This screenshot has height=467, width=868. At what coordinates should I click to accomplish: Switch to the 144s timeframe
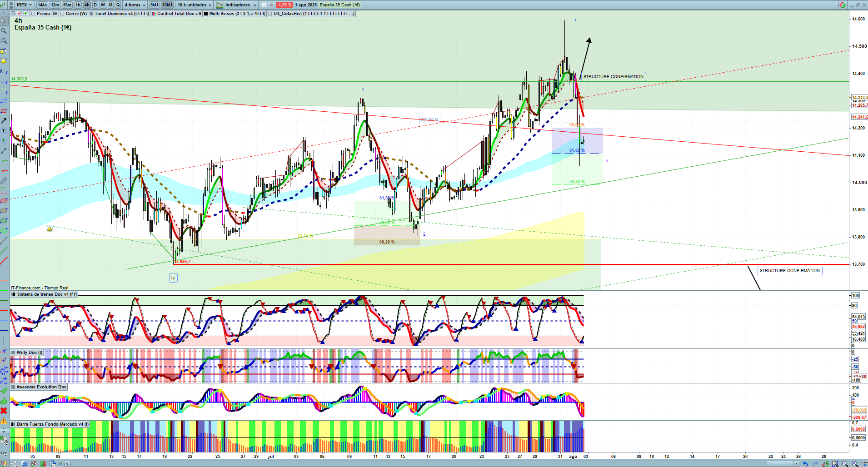coord(42,5)
